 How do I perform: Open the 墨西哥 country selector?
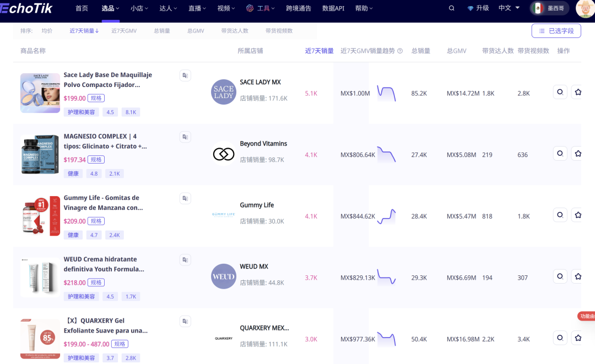tap(549, 8)
